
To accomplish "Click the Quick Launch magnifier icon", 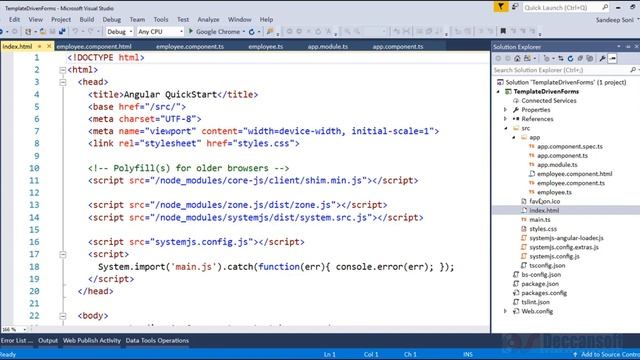I will pyautogui.click(x=605, y=7).
